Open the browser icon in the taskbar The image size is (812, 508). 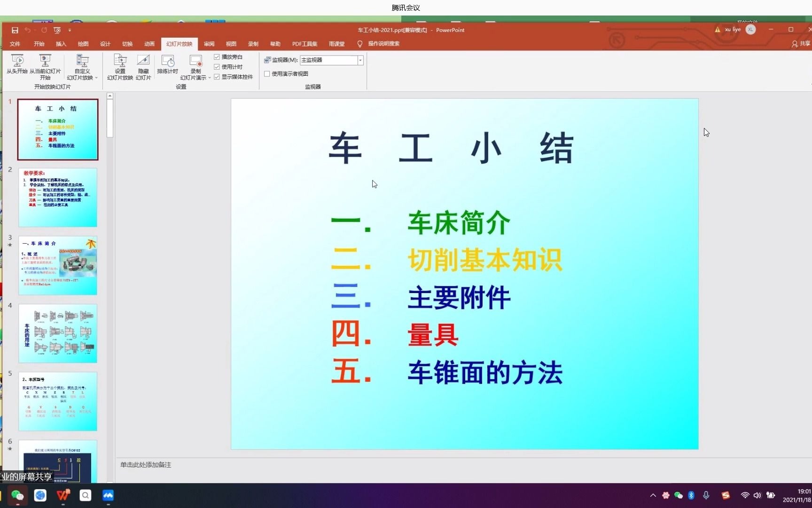(40, 495)
